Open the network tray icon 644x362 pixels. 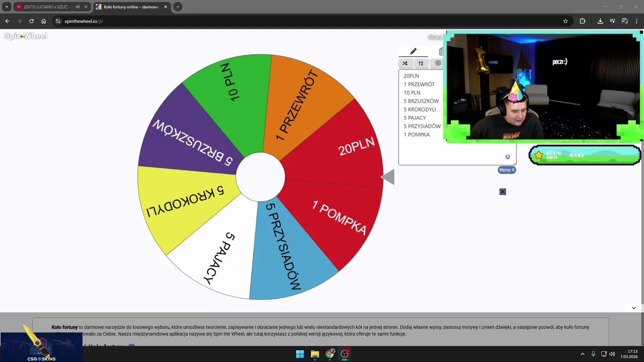(604, 354)
